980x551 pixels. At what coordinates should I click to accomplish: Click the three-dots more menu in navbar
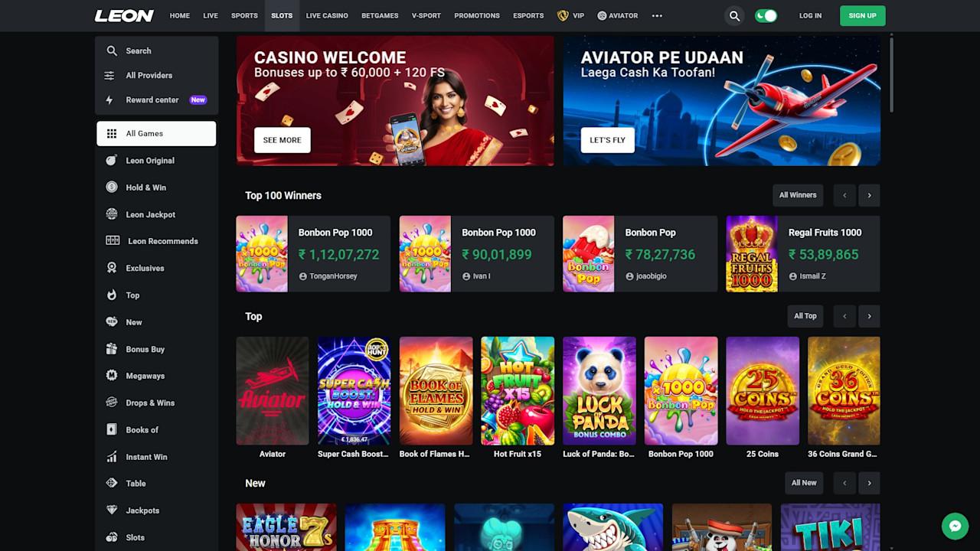pos(657,15)
